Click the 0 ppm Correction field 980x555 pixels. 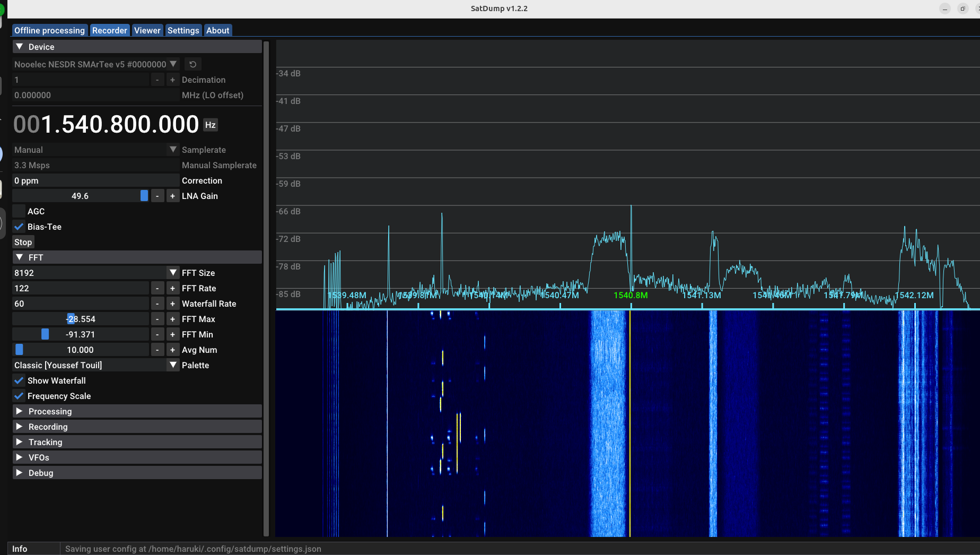click(95, 180)
